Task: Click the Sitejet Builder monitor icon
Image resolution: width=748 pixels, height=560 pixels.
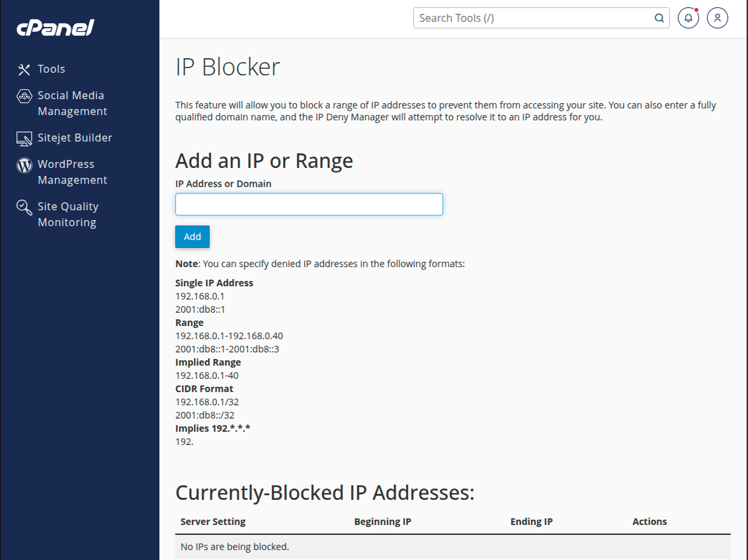Action: pyautogui.click(x=24, y=138)
